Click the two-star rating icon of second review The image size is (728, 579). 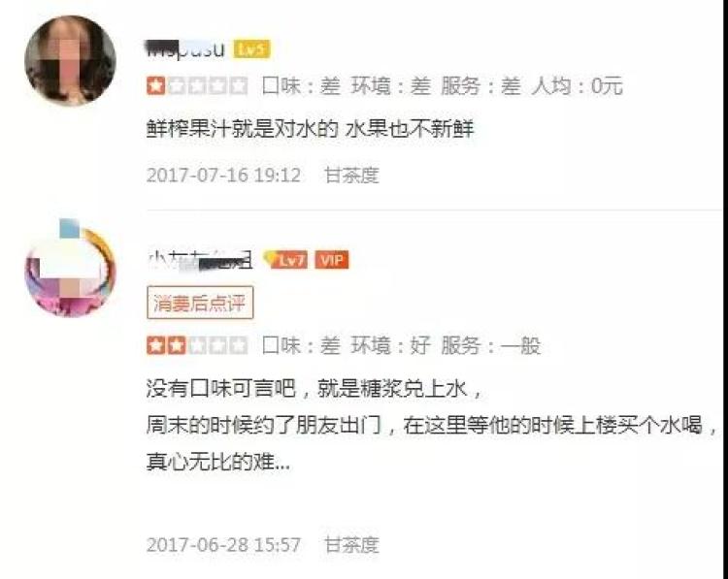click(197, 345)
